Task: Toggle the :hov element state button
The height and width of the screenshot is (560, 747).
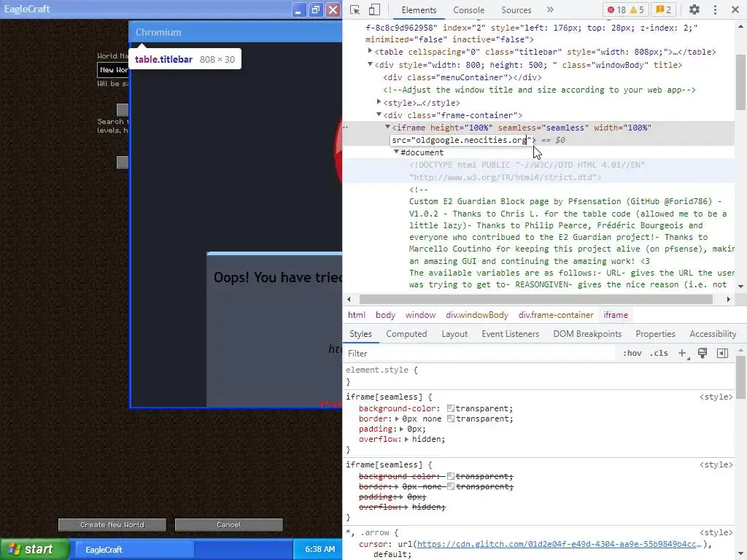Action: pos(632,354)
